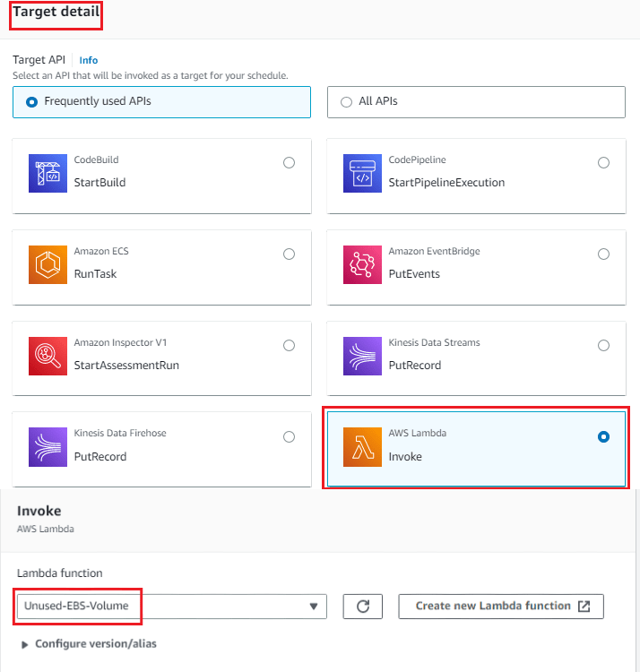
Task: Click the Lambda function field label
Action: coord(59,573)
